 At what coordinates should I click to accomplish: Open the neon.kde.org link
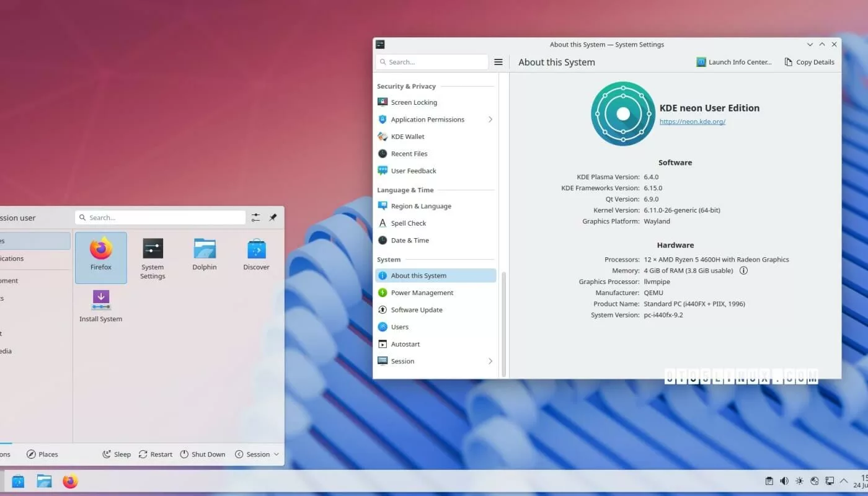pos(692,122)
